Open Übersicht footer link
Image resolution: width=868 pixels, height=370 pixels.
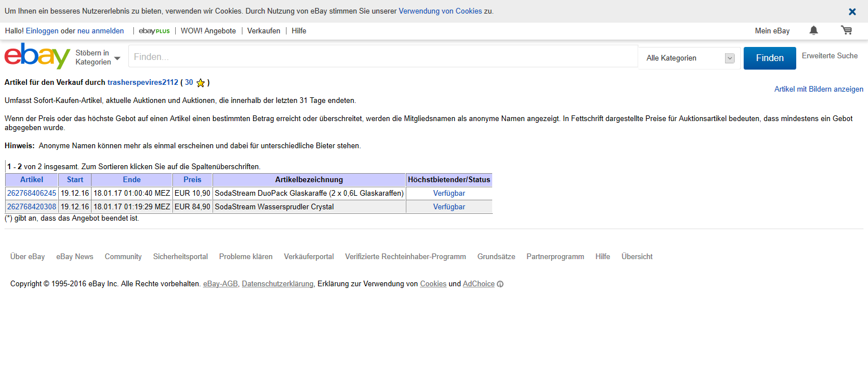(x=637, y=257)
